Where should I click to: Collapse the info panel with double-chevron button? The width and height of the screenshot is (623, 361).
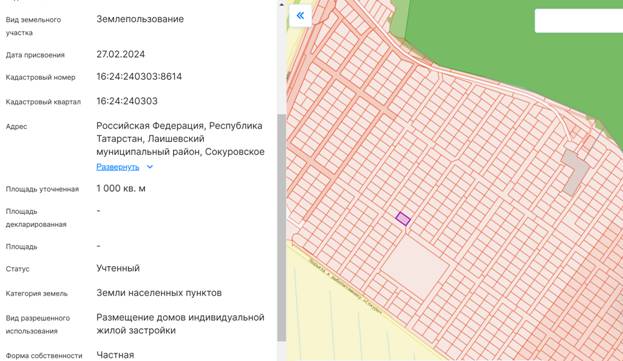[300, 16]
